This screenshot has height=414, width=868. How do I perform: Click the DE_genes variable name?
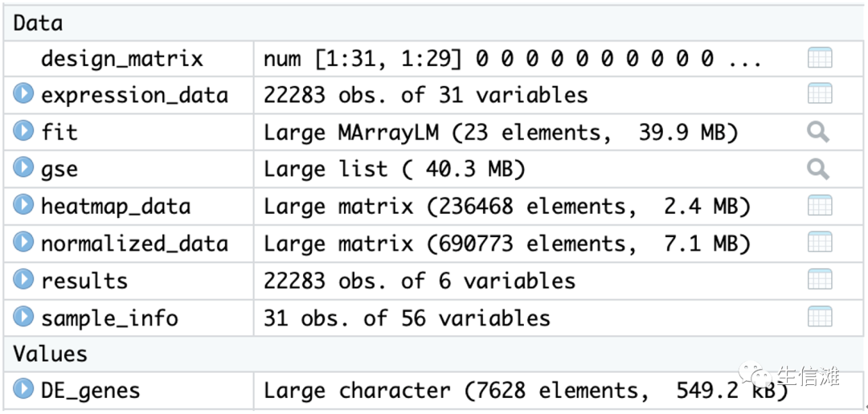pos(90,391)
